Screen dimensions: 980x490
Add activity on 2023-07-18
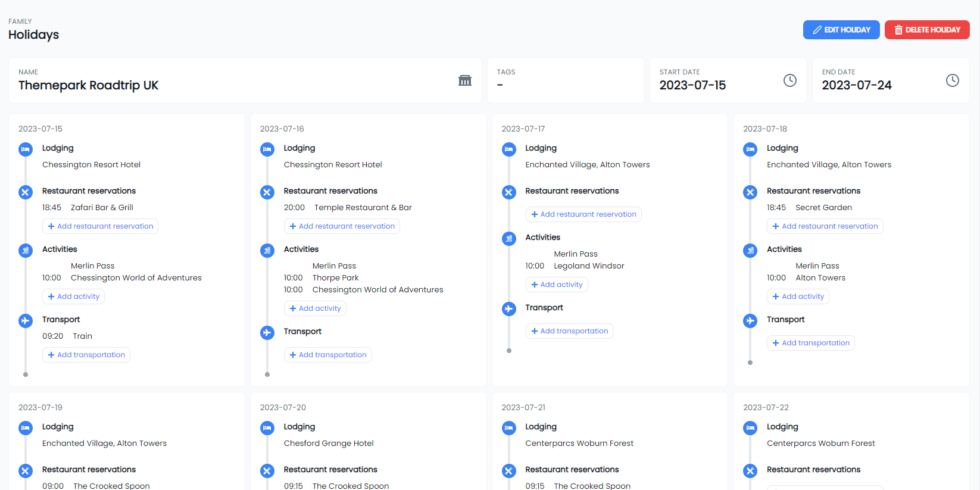coord(798,297)
